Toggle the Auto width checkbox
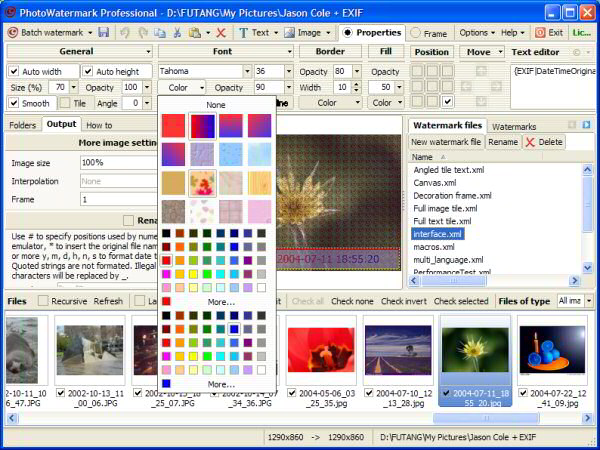 coord(14,71)
